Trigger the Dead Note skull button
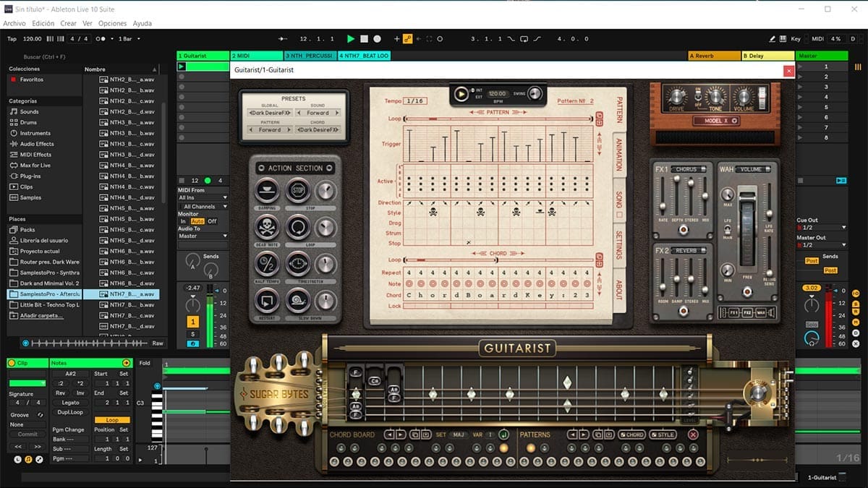 pos(267,227)
